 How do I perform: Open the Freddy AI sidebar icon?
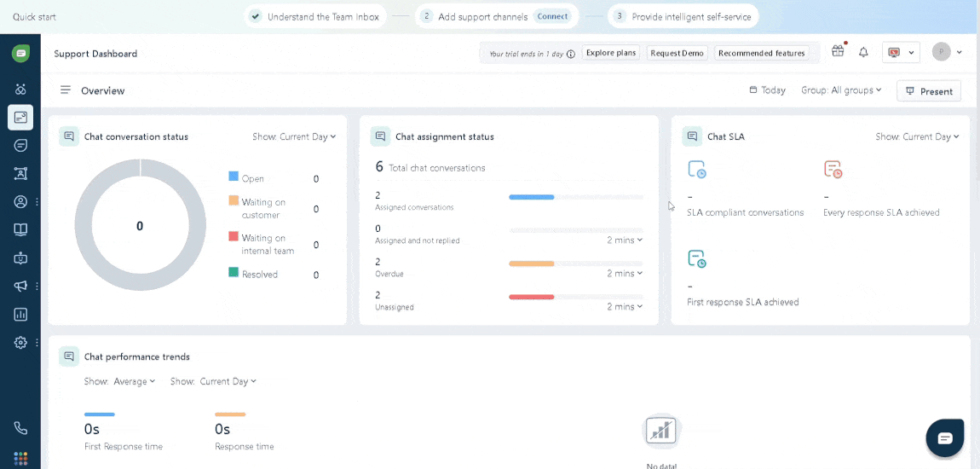click(x=20, y=90)
